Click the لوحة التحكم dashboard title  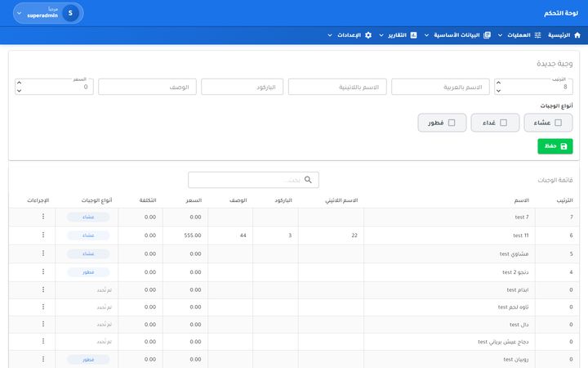(x=561, y=13)
